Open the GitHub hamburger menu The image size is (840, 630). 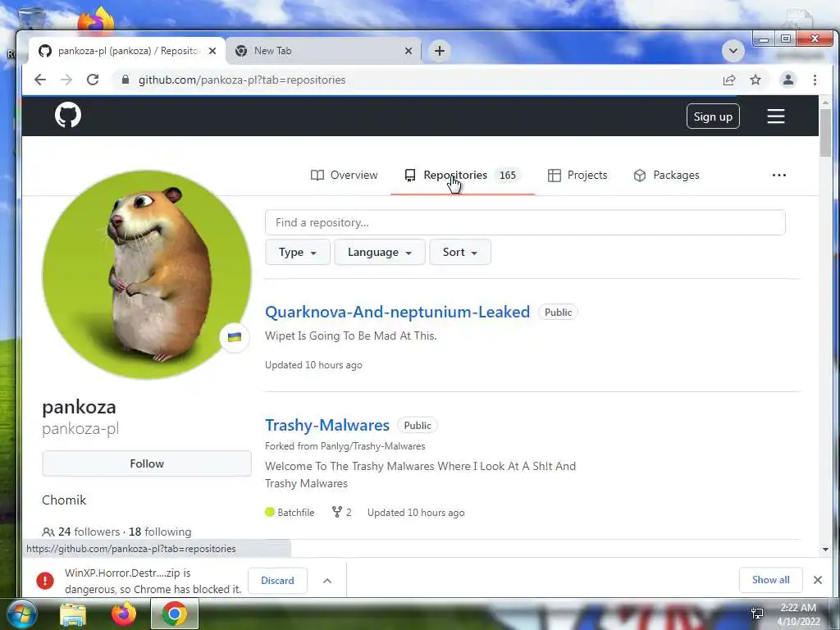click(776, 116)
